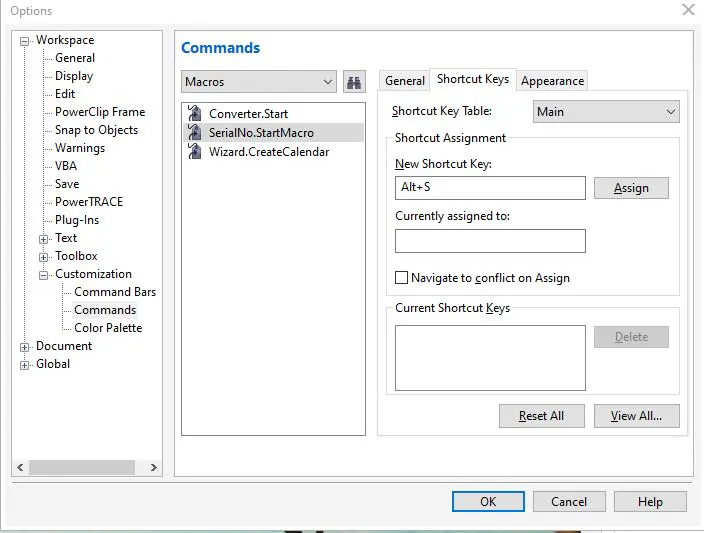Click the tree horizontal scrollbar thumb
Viewport: 704px width, 533px height.
[x=82, y=467]
